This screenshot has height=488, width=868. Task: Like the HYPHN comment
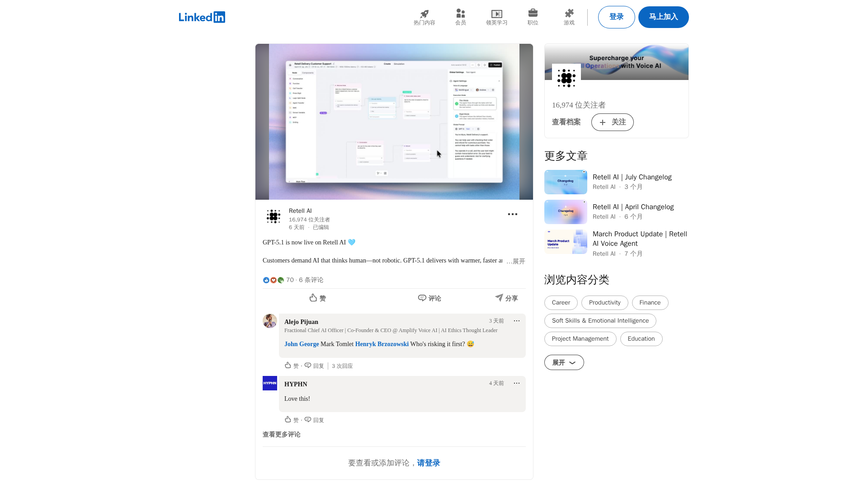coord(288,419)
